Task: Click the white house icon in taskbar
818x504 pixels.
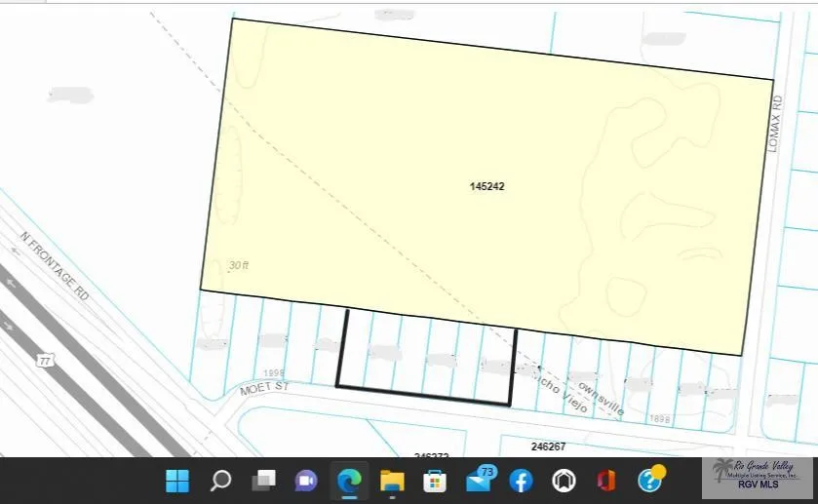Action: coord(564,481)
